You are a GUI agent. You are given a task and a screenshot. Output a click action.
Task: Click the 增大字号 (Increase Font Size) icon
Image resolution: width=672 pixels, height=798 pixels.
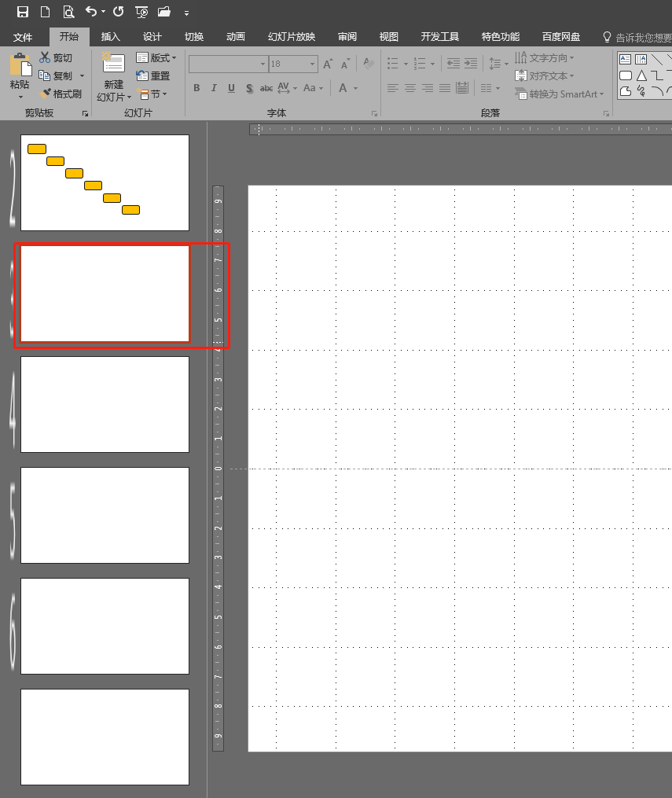(327, 64)
